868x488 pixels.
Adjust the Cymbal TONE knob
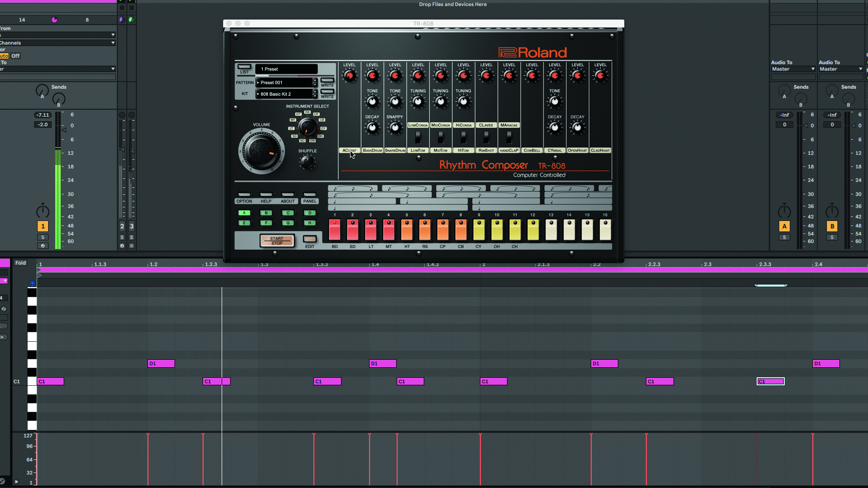coord(555,102)
